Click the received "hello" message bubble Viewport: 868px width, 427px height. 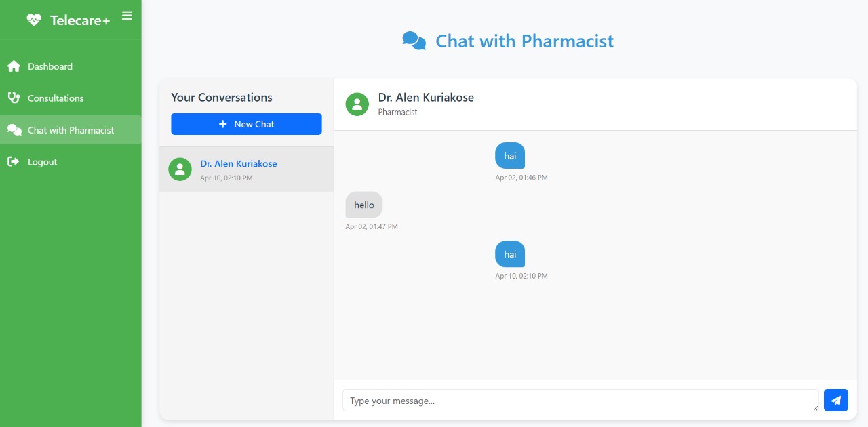[364, 205]
